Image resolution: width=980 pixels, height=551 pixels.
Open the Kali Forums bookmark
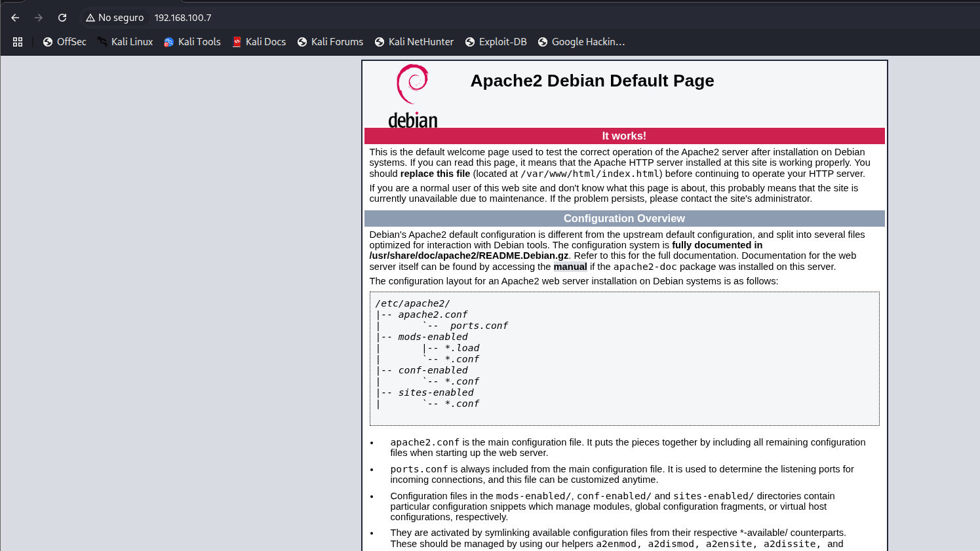coord(330,42)
